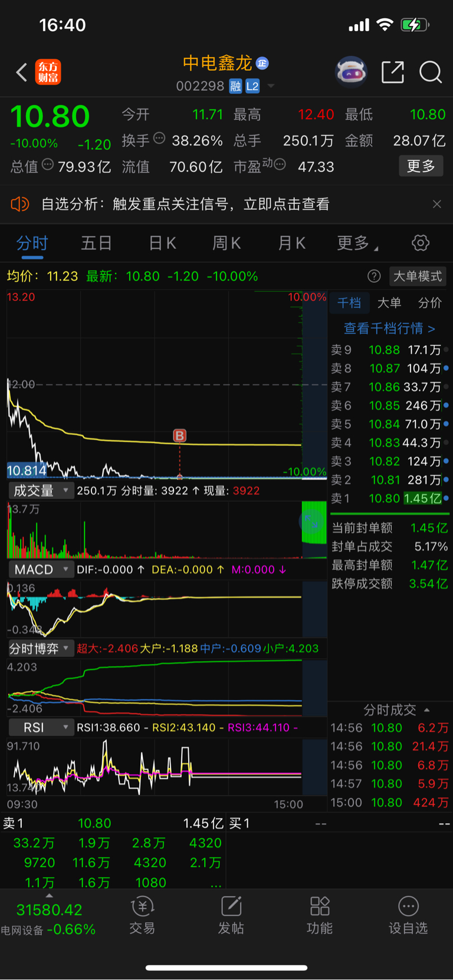453x980 pixels.
Task: Dismiss the 自选分析 notice banner
Action: [437, 204]
